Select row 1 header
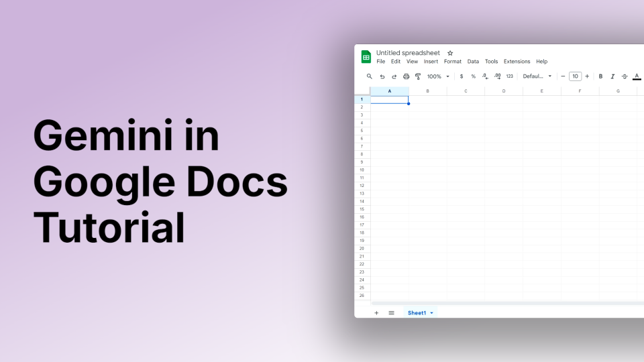The height and width of the screenshot is (362, 644). point(362,99)
